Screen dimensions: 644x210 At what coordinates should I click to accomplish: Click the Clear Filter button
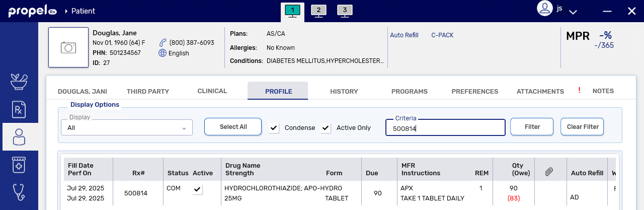click(x=582, y=127)
